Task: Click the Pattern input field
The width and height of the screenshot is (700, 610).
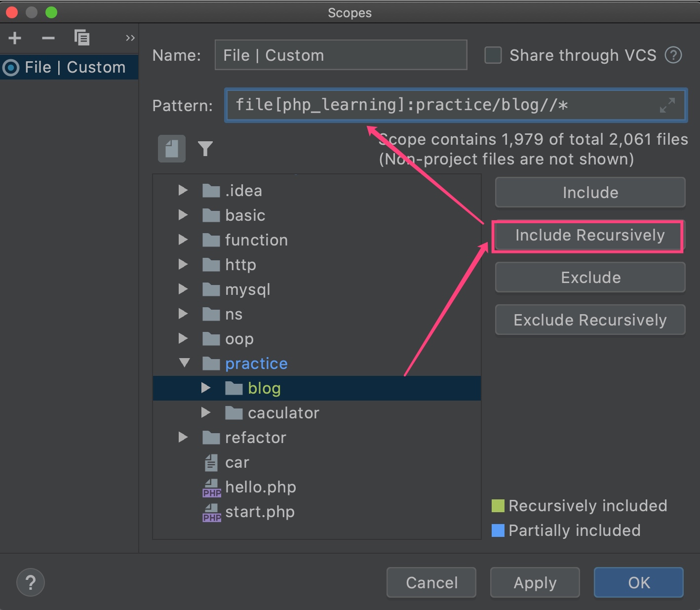Action: coord(456,105)
